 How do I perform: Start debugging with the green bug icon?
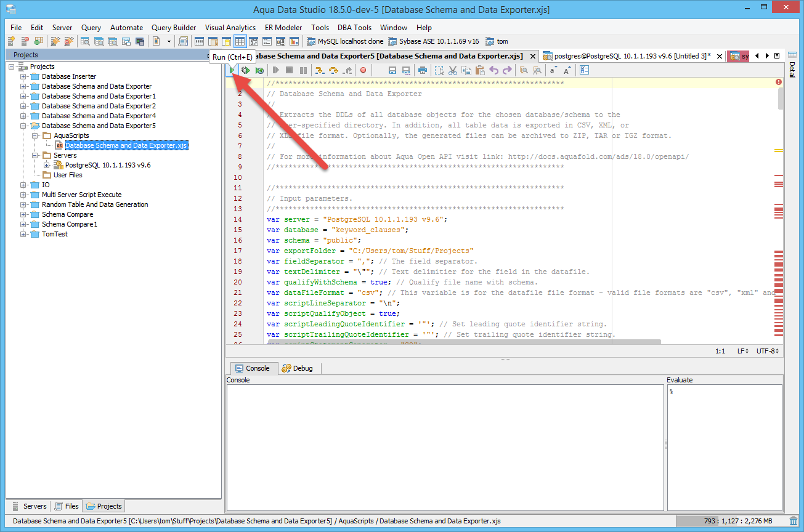tap(245, 70)
